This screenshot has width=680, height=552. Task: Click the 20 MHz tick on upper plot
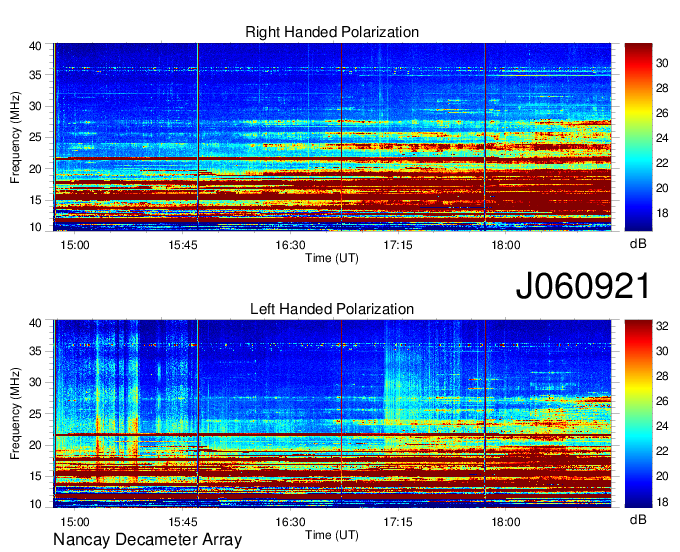pyautogui.click(x=35, y=169)
